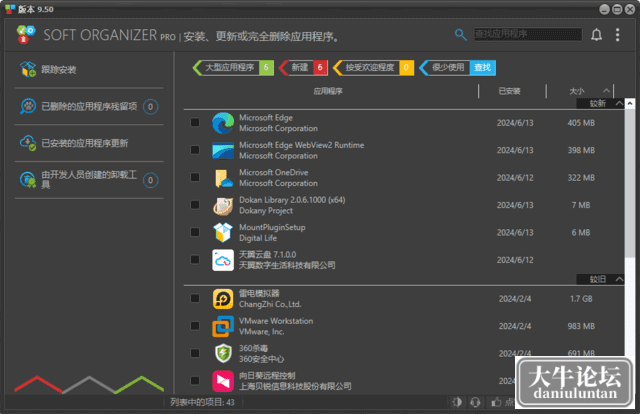This screenshot has height=414, width=640.
Task: Click the 360杀毒 shield icon
Action: (223, 353)
